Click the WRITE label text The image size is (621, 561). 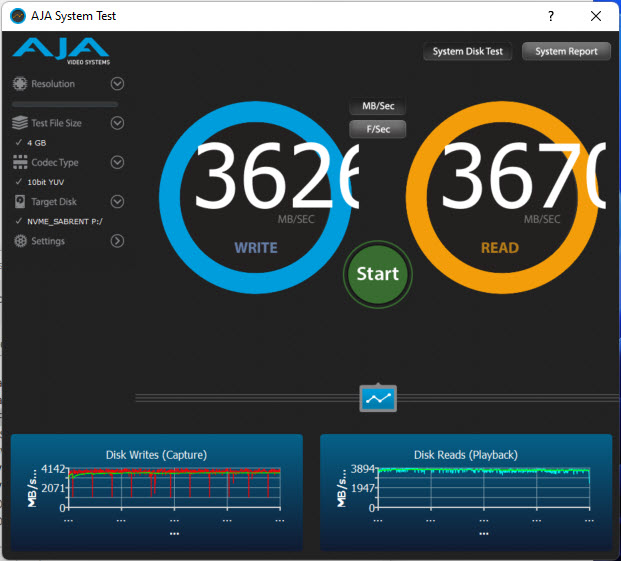[256, 248]
